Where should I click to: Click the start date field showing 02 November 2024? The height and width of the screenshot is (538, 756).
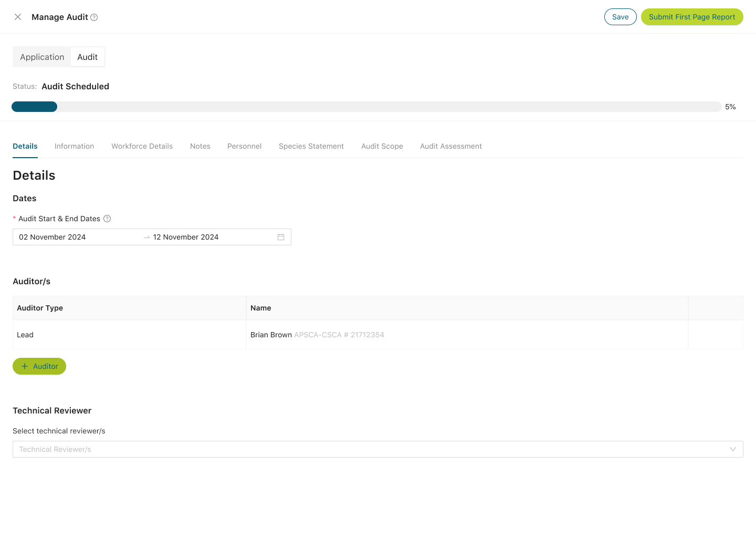click(52, 237)
